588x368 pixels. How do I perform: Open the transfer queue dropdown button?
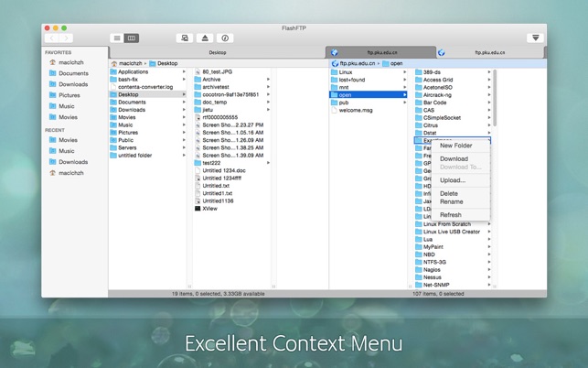pyautogui.click(x=535, y=38)
